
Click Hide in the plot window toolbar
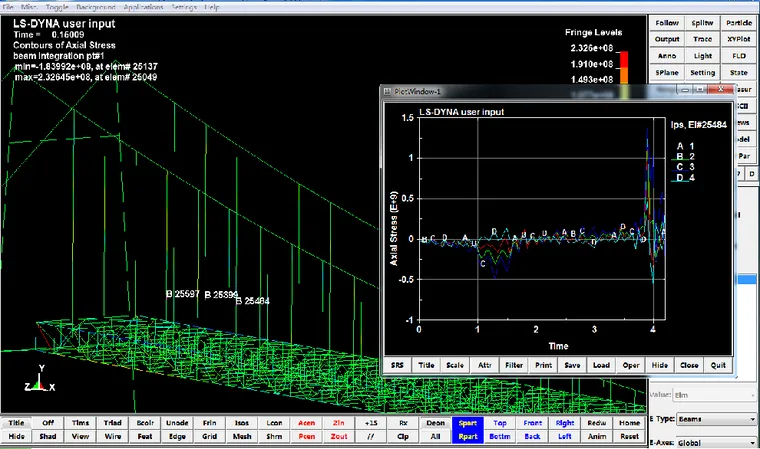pos(660,365)
